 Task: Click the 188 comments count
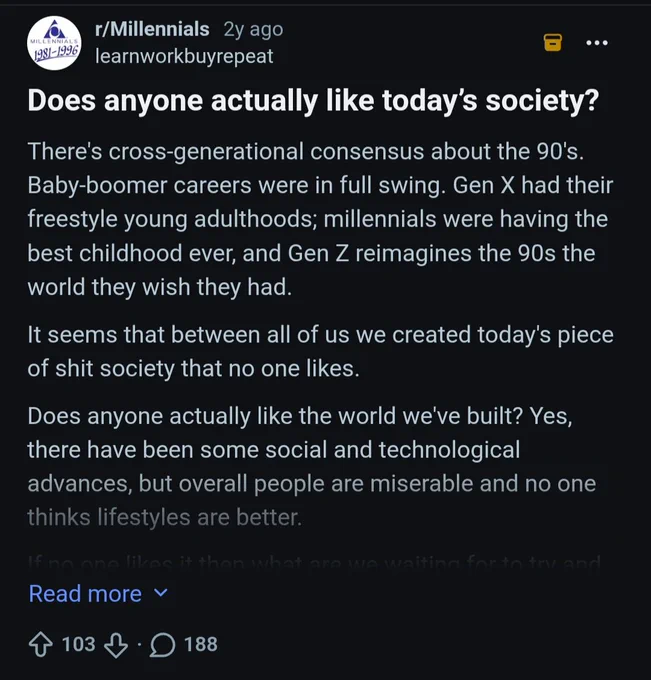coord(201,644)
